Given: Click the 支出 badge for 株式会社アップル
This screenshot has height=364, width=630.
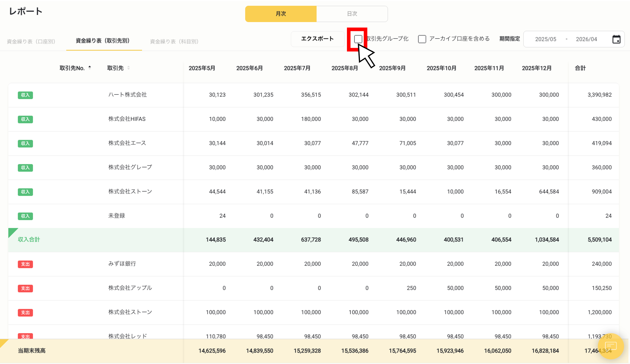Looking at the screenshot, I should pyautogui.click(x=25, y=288).
